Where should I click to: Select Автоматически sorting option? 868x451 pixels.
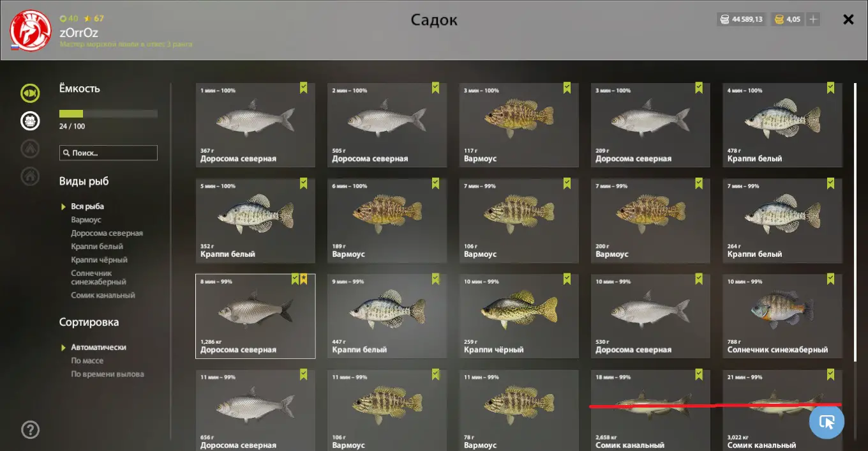pyautogui.click(x=98, y=348)
